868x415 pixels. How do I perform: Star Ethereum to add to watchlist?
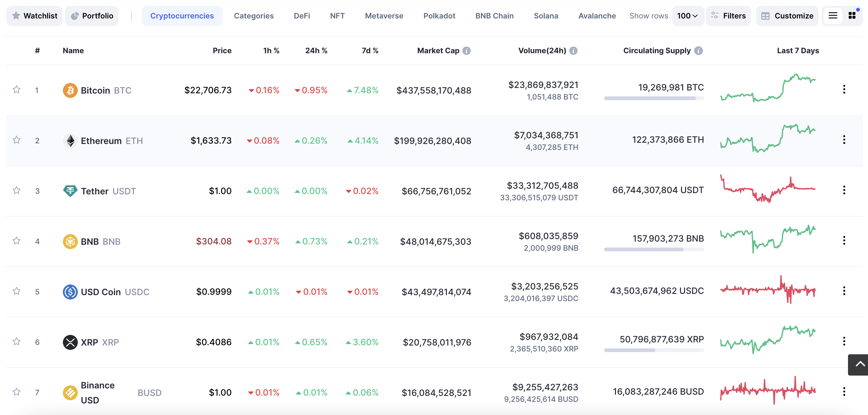click(17, 140)
